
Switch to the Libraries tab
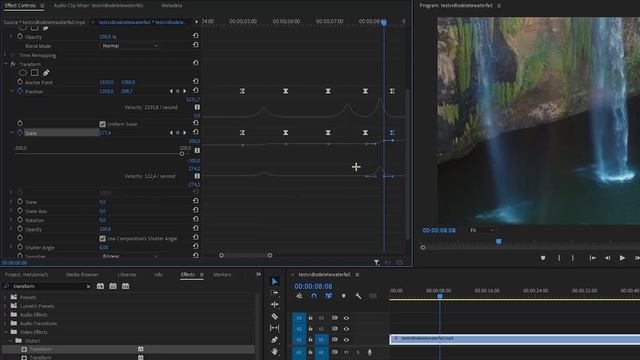click(x=127, y=275)
